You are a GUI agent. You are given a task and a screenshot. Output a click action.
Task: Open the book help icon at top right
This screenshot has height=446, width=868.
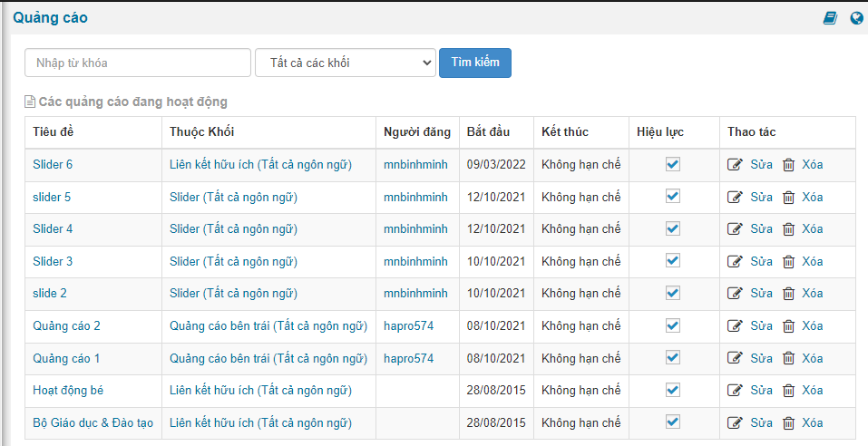click(830, 18)
